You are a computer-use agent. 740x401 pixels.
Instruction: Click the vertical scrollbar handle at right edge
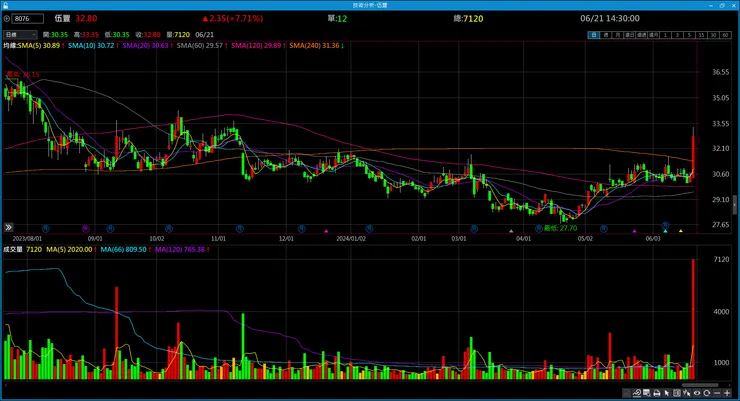735,204
